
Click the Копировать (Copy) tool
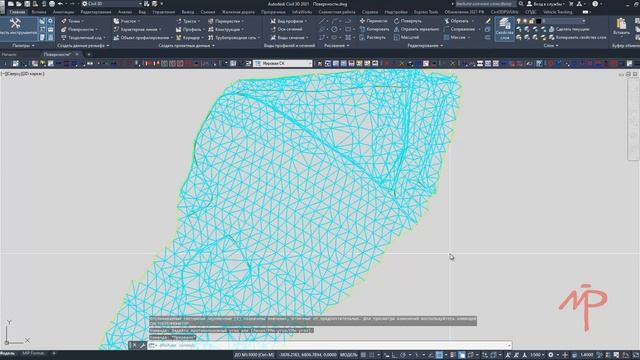(374, 29)
